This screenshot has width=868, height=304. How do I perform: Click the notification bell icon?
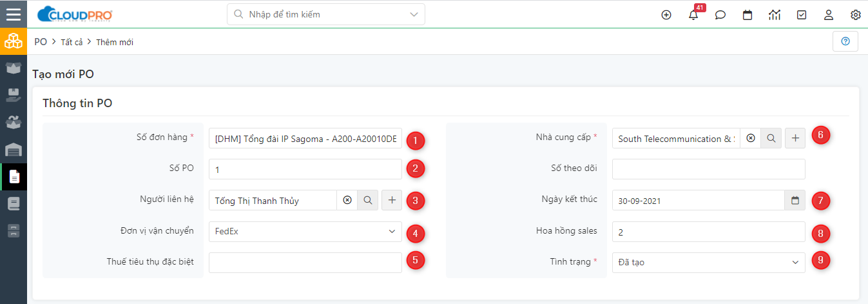pyautogui.click(x=693, y=14)
